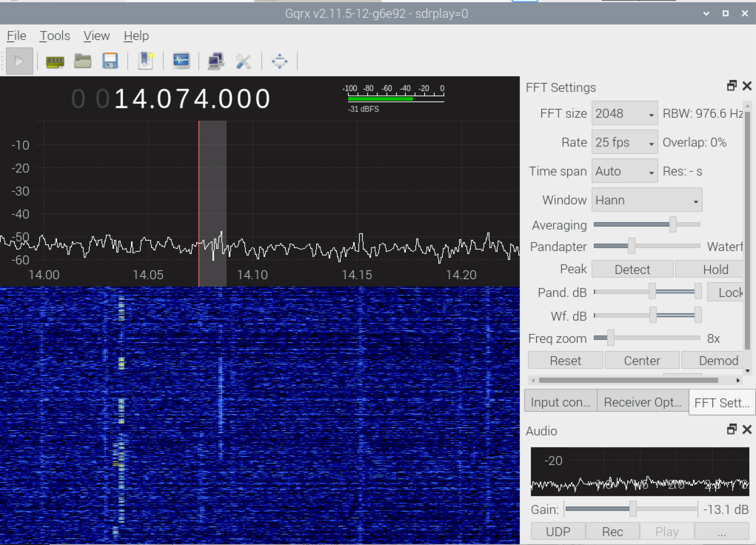Open the FFT size dropdown

624,113
